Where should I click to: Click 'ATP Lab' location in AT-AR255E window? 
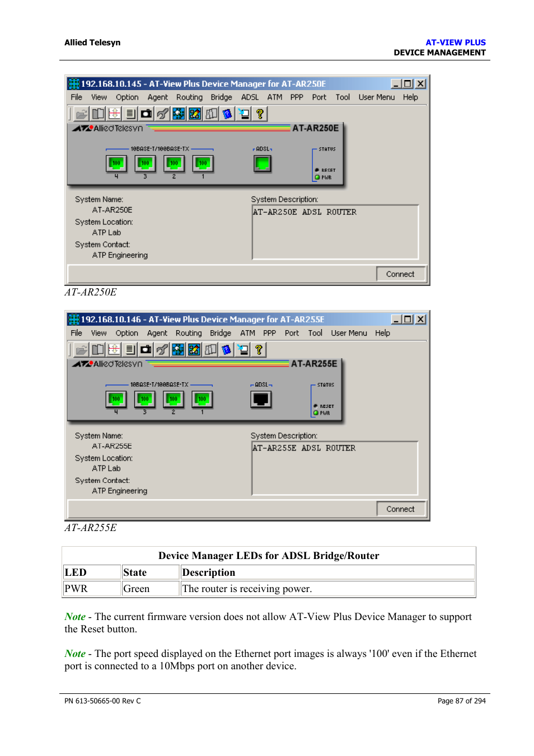tap(106, 468)
